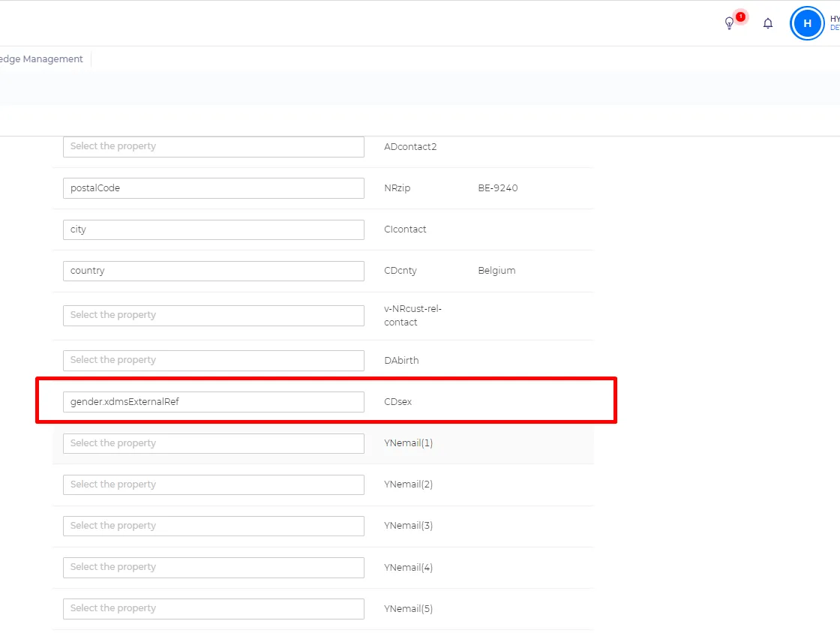
Task: Click the v-NRcust-rel-contact label
Action: pos(412,316)
